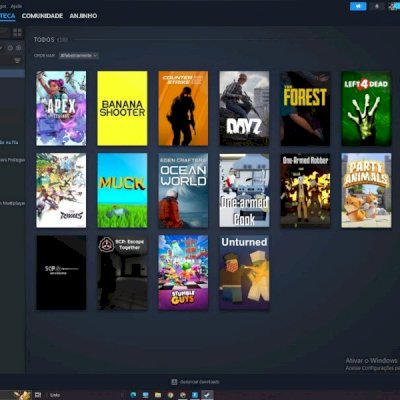Image resolution: width=400 pixels, height=400 pixels.
Task: Open the BIBLIOTECA tab
Action: click(7, 16)
